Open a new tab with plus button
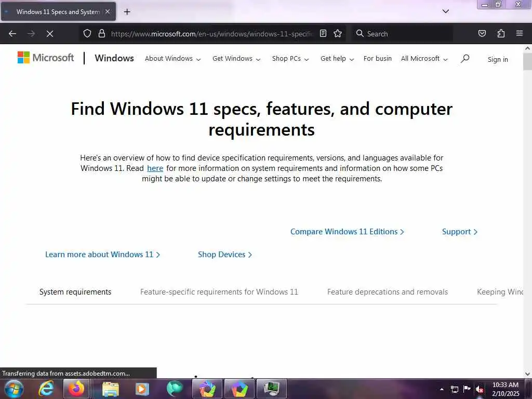This screenshot has width=532, height=399. click(x=127, y=12)
